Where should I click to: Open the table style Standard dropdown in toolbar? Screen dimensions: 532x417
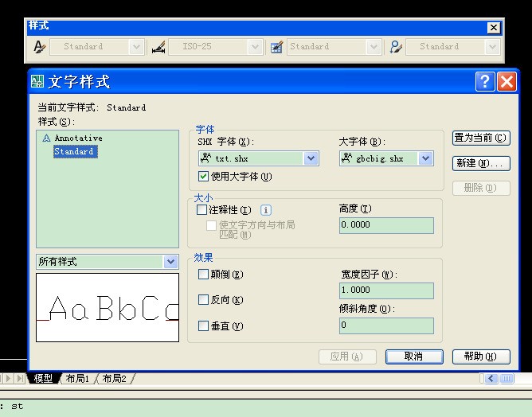point(374,47)
